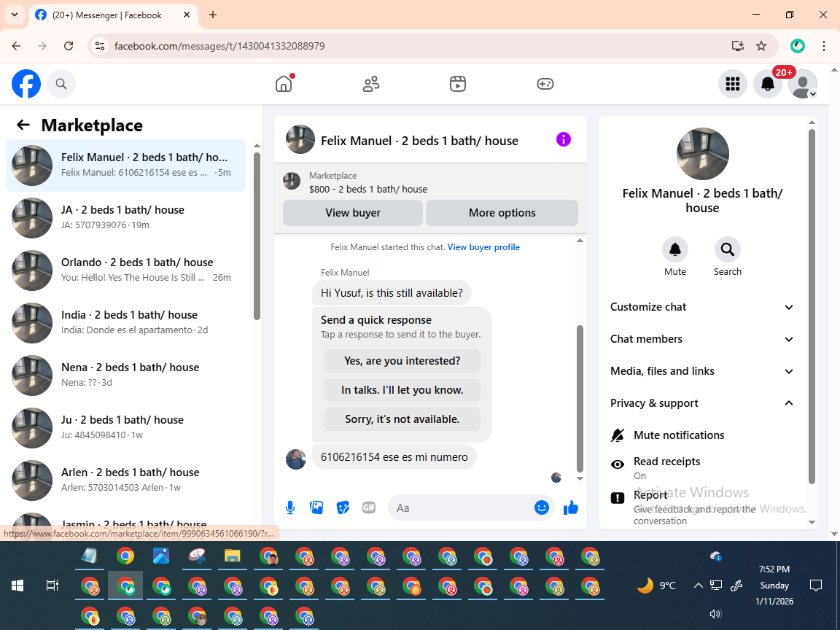Open the nine-dot menu grid icon
Screen dimensions: 840x630
coord(732,84)
